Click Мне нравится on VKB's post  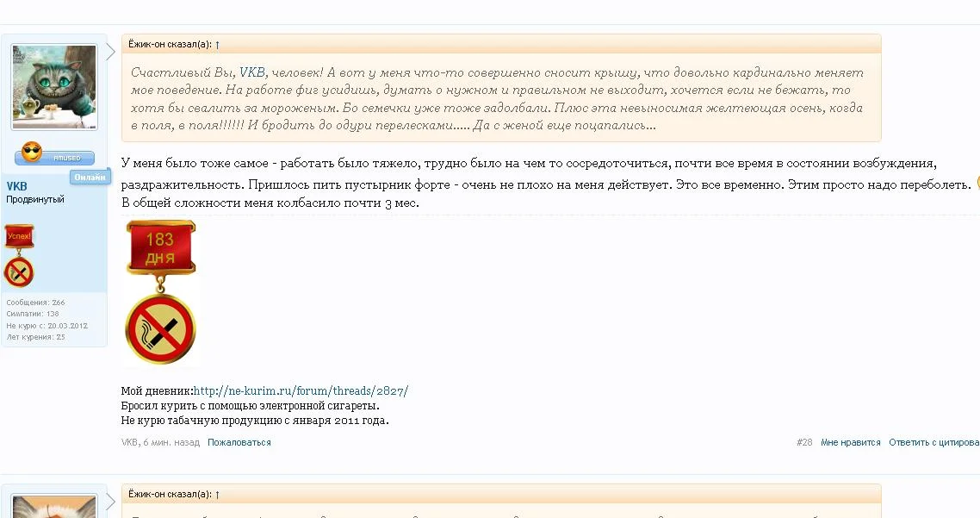tap(851, 442)
